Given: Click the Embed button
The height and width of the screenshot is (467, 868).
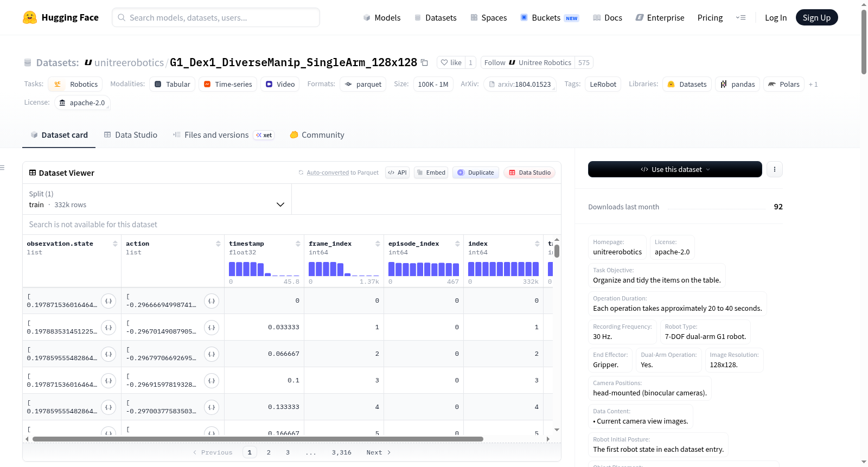Looking at the screenshot, I should pyautogui.click(x=431, y=172).
